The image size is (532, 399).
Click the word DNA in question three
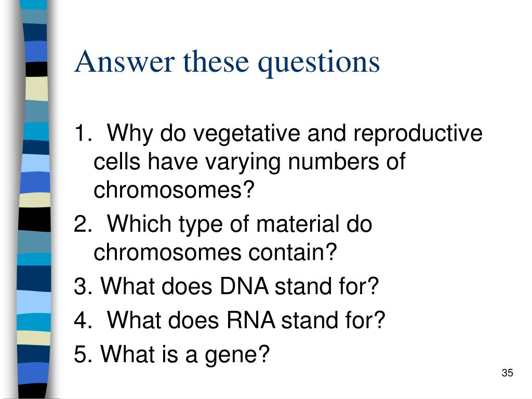(x=244, y=286)
